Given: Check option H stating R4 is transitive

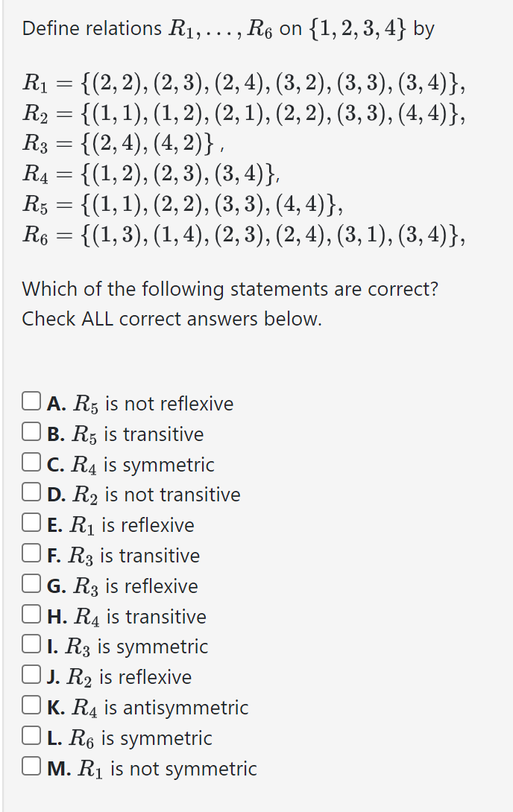Looking at the screenshot, I should (x=30, y=612).
